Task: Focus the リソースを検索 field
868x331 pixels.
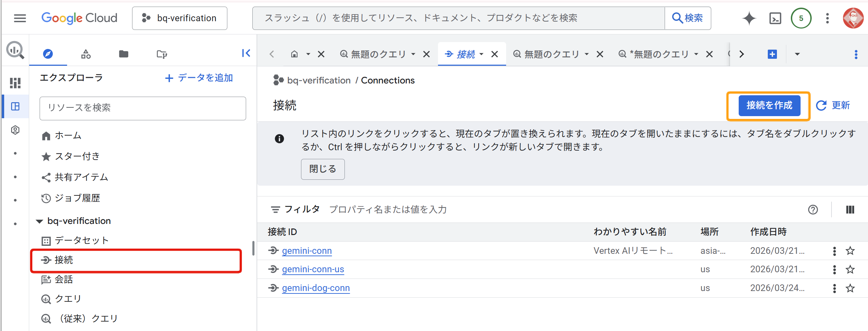Action: pyautogui.click(x=143, y=108)
